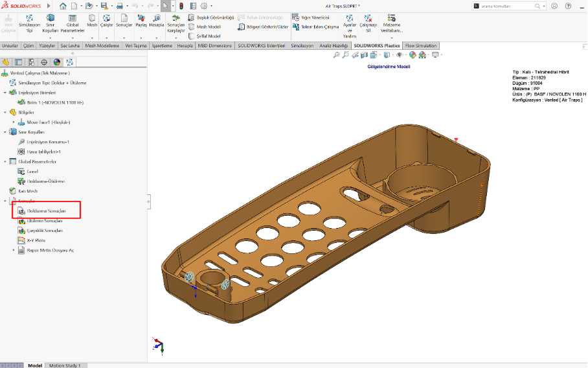Create a new document with the New icon
The image size is (588, 368).
(x=74, y=6)
